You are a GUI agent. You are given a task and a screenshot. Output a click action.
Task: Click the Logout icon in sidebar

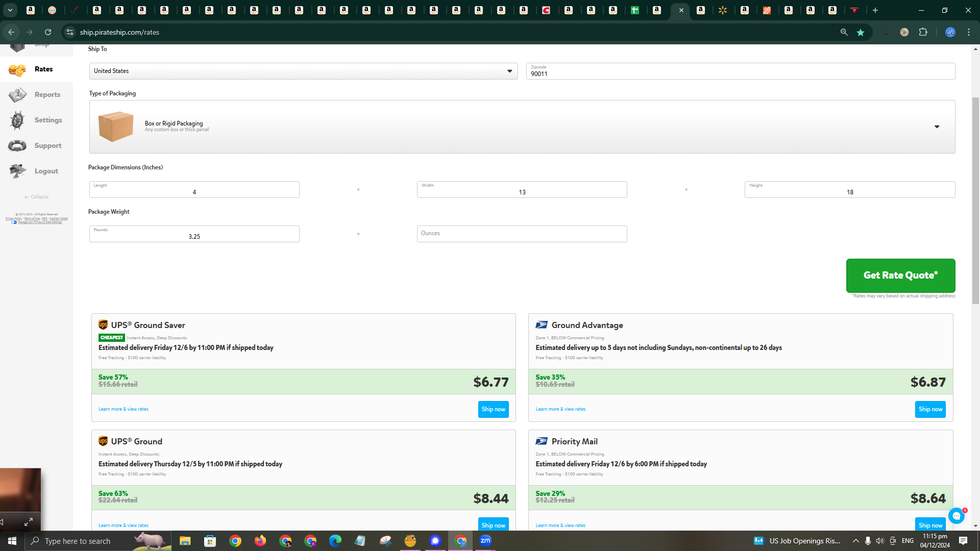[17, 171]
